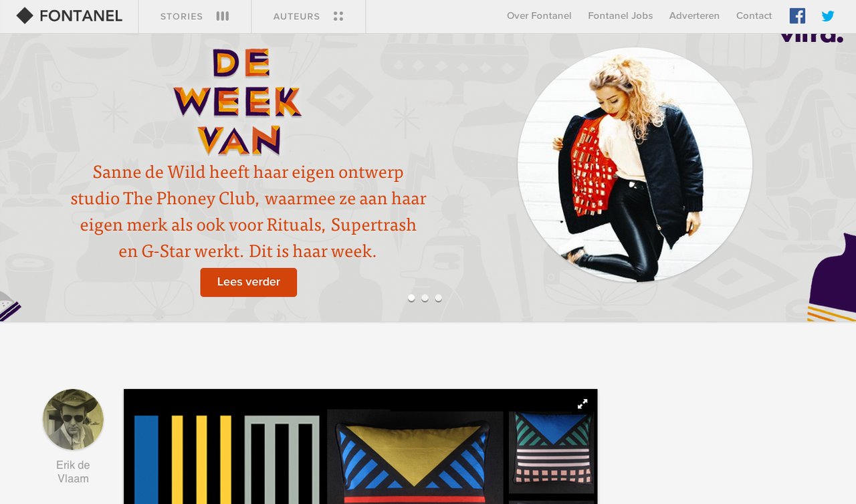The height and width of the screenshot is (504, 856).
Task: Open Erik de Vlaam author name
Action: (x=73, y=472)
